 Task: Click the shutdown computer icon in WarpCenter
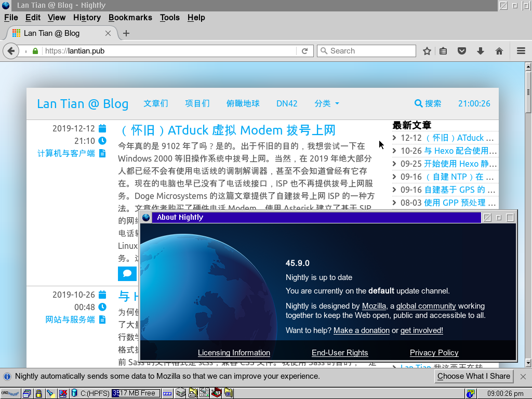pyautogui.click(x=63, y=393)
